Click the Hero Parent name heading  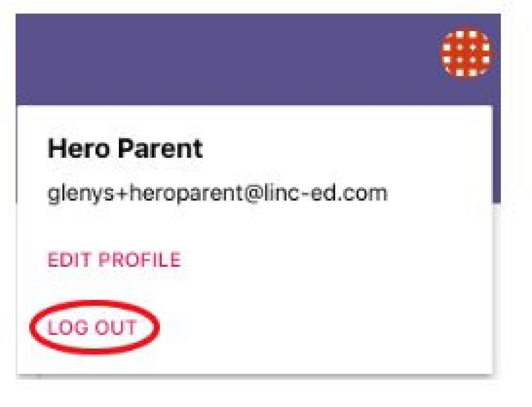pyautogui.click(x=125, y=148)
